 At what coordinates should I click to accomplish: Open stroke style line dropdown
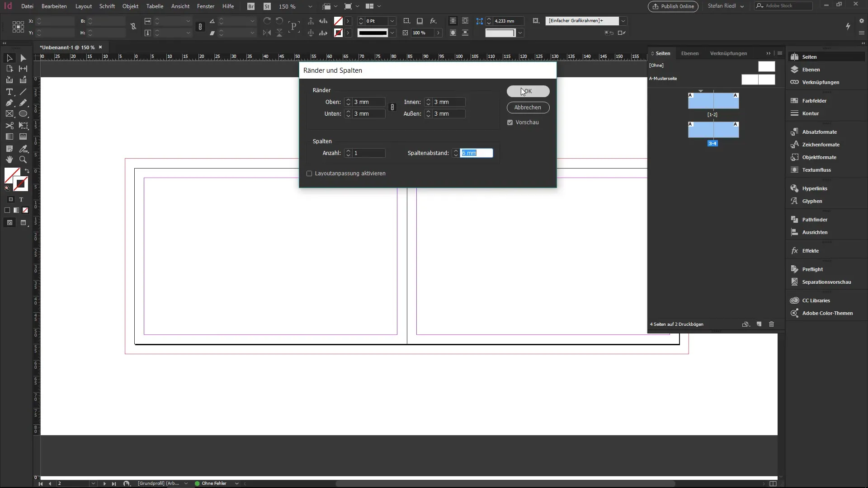pyautogui.click(x=392, y=33)
